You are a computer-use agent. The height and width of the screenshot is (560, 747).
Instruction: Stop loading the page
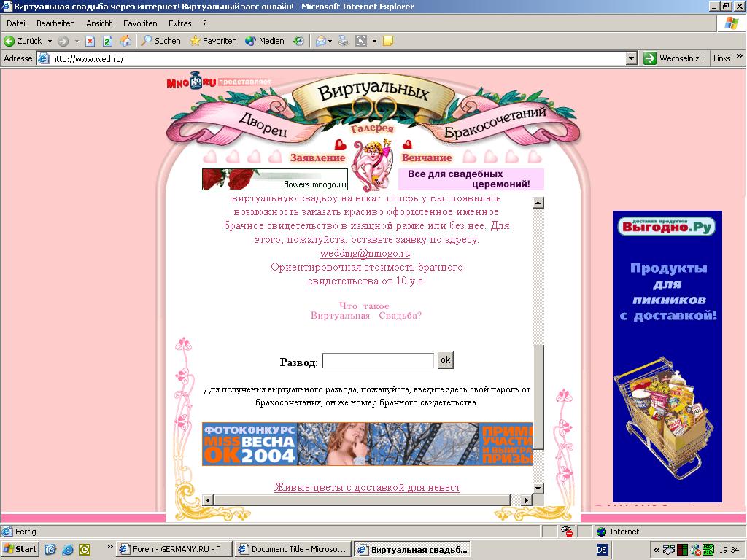coord(90,41)
